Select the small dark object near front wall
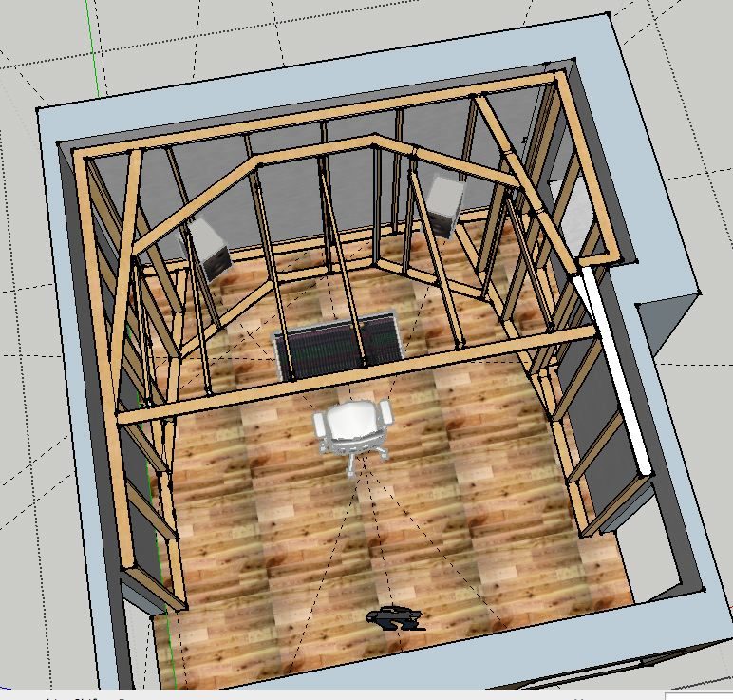 (x=396, y=618)
